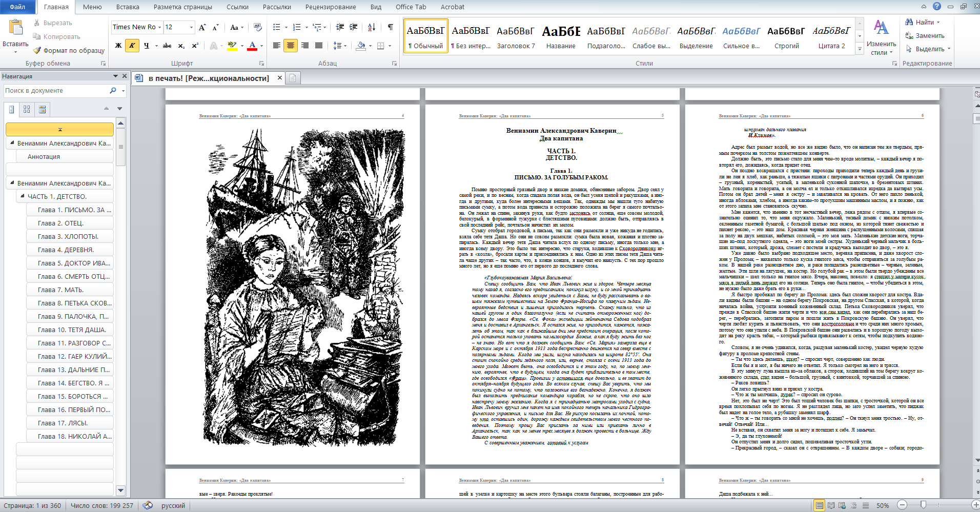
Task: Click the Bulleted list icon
Action: click(277, 27)
